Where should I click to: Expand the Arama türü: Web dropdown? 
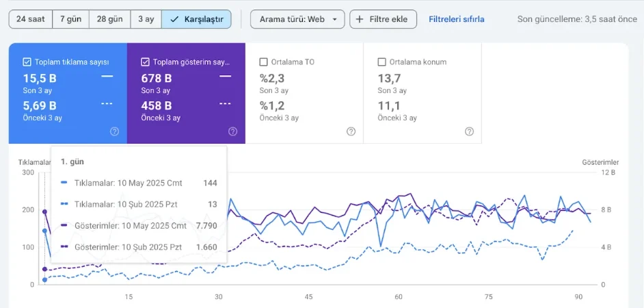[x=297, y=19]
